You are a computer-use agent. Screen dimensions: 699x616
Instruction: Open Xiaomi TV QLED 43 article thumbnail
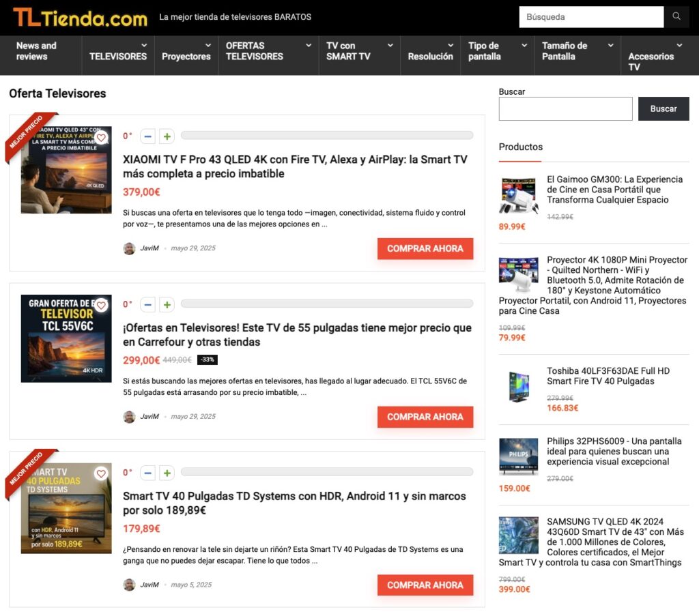click(66, 170)
